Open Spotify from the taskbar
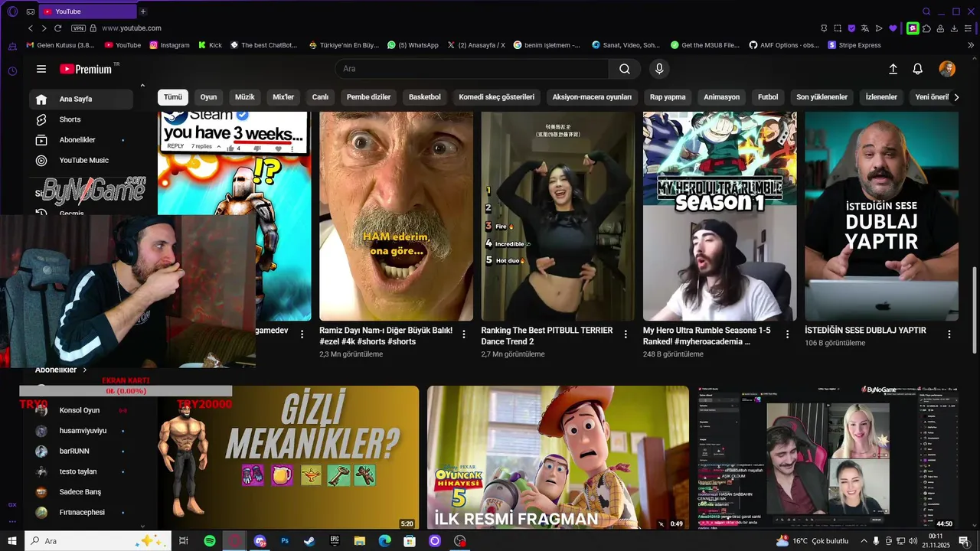This screenshot has width=980, height=551. pos(210,541)
